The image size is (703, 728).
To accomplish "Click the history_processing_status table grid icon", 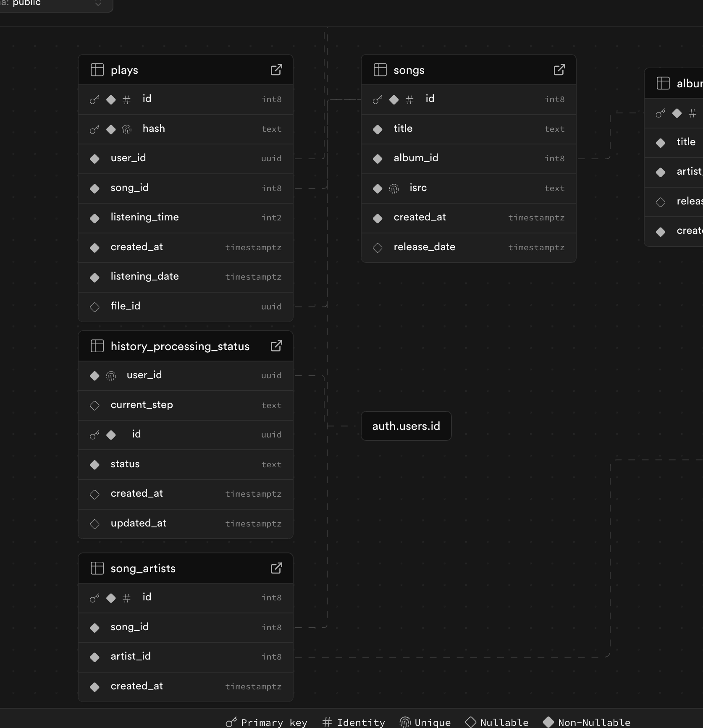I will pyautogui.click(x=97, y=346).
